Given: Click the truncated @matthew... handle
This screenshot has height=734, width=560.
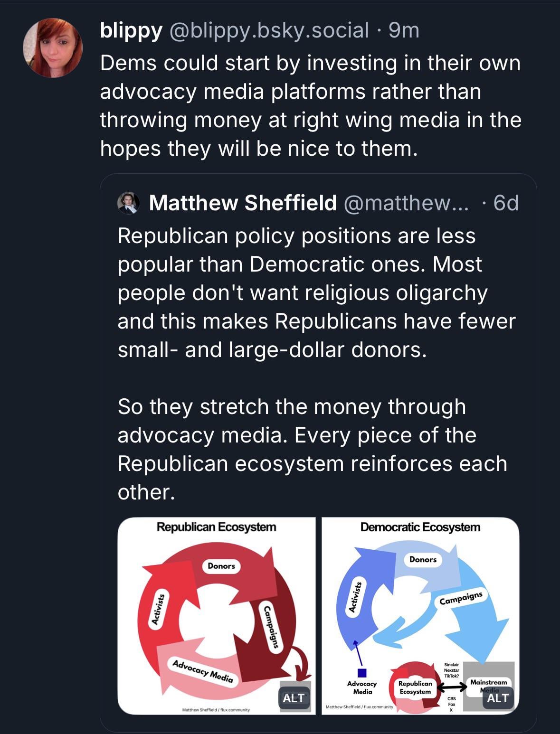Looking at the screenshot, I should click(405, 203).
